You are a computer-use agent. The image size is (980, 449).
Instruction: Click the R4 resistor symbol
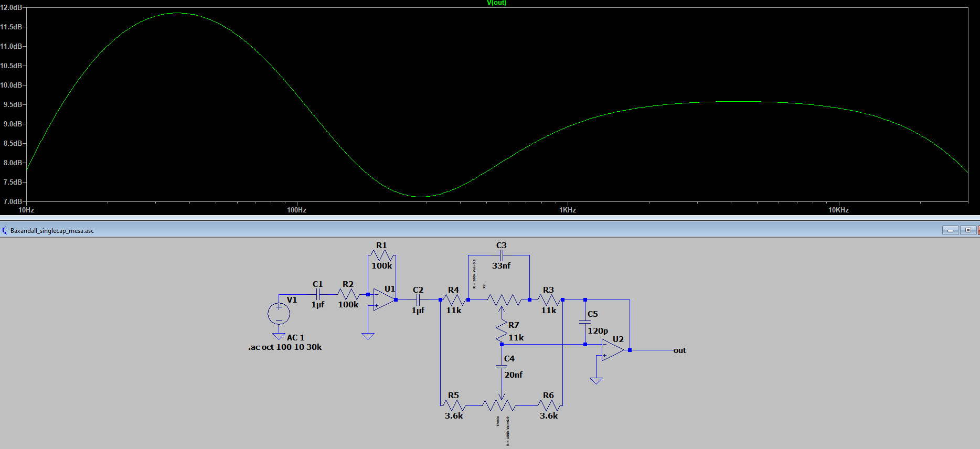point(454,300)
